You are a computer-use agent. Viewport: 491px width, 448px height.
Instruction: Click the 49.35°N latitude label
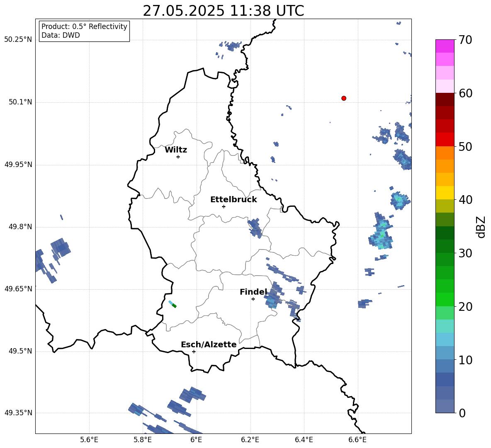(18, 413)
